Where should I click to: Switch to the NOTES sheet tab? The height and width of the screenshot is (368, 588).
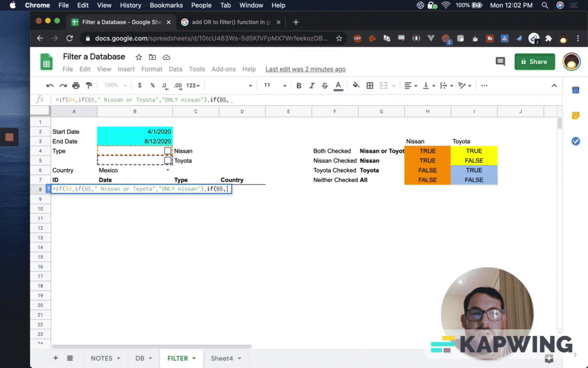point(105,358)
